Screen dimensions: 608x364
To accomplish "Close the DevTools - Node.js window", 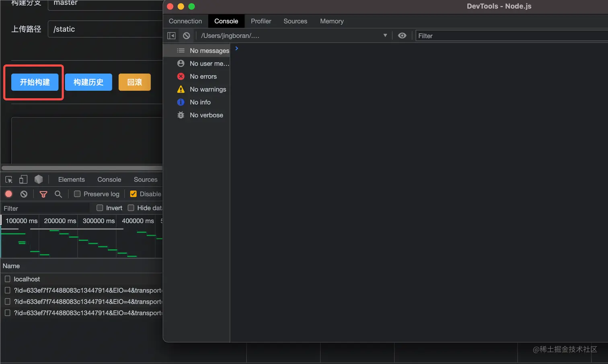I will [170, 6].
